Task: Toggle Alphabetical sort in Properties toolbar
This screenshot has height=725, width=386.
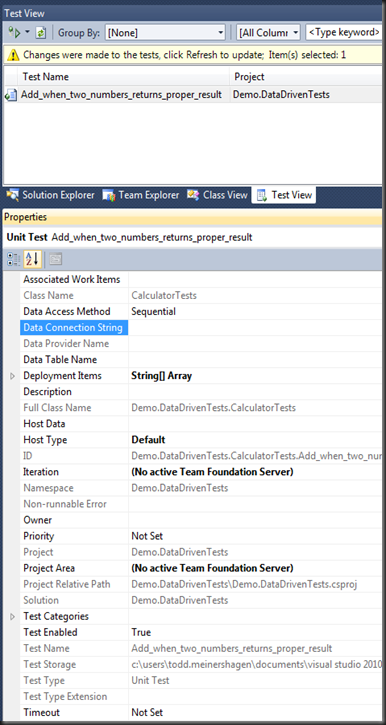Action: pos(32,259)
